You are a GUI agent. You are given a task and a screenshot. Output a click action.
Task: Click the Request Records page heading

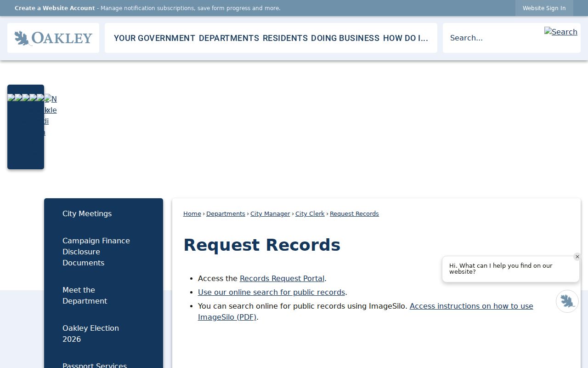pos(262,245)
